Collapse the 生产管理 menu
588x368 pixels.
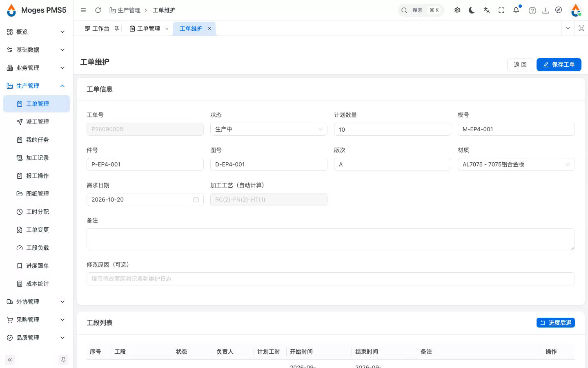36,86
